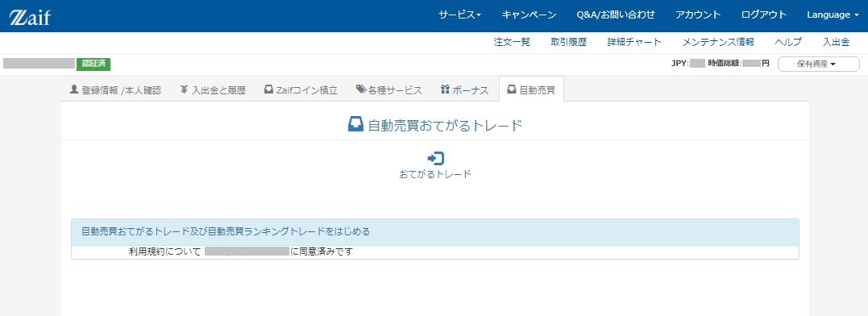Switch to 入出金と履歴 tab
Image resolution: width=868 pixels, height=316 pixels.
[x=213, y=89]
